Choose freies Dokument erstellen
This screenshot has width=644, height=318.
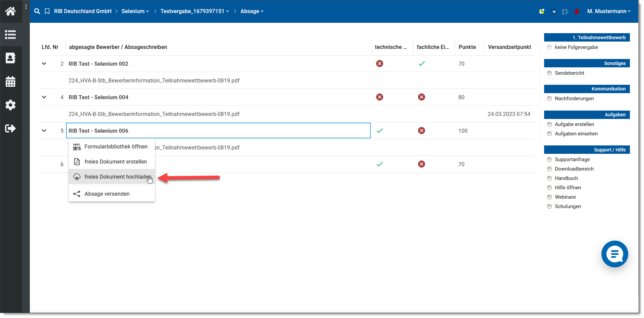(x=112, y=162)
